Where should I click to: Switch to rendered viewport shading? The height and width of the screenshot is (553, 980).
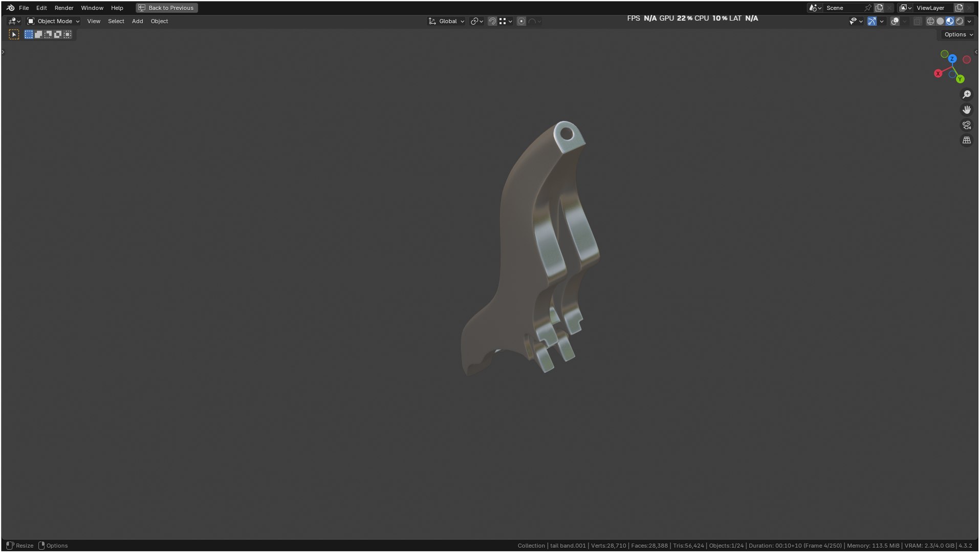click(960, 21)
